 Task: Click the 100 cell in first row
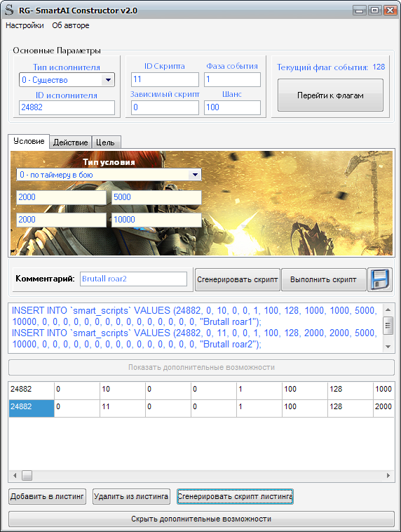[x=304, y=390]
